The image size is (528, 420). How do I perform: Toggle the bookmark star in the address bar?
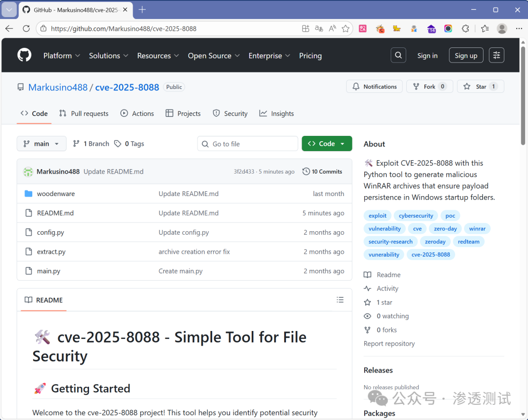coord(346,29)
